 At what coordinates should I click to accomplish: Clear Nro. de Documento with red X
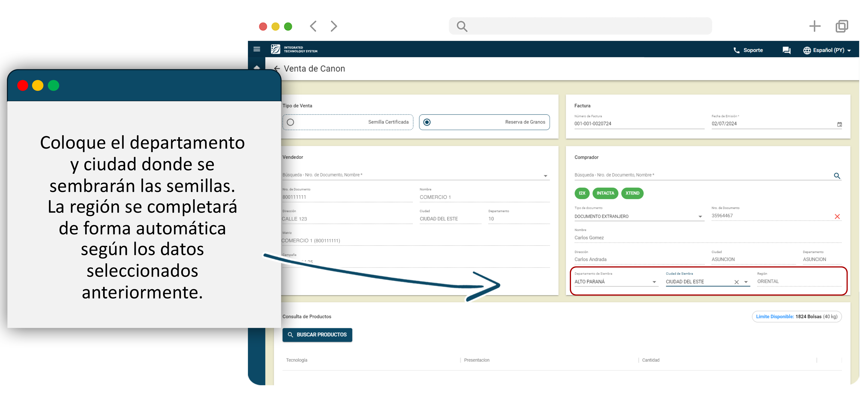[x=837, y=217]
